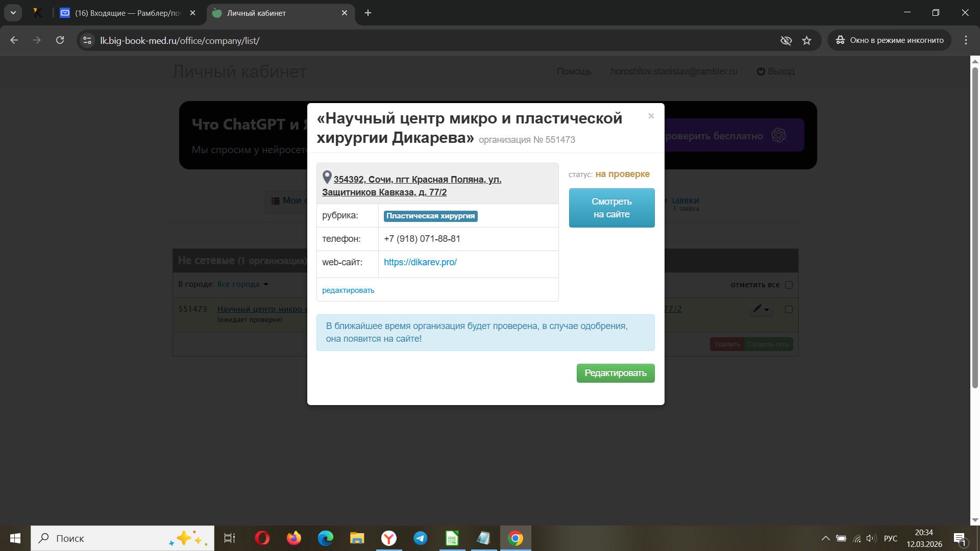Open site information icon in address bar
Image resolution: width=980 pixels, height=551 pixels.
(87, 40)
